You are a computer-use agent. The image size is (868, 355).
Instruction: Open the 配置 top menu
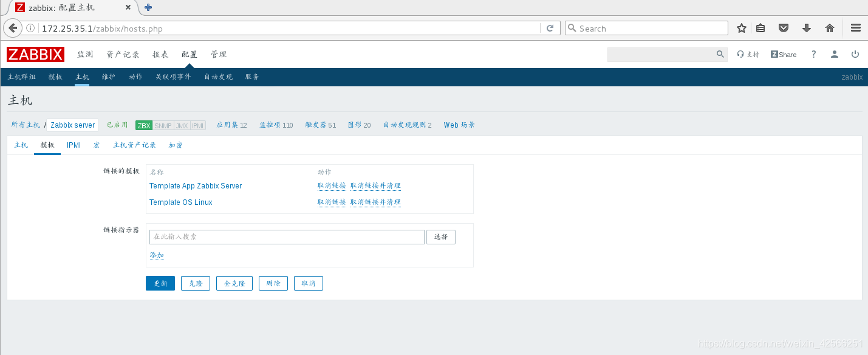click(190, 54)
